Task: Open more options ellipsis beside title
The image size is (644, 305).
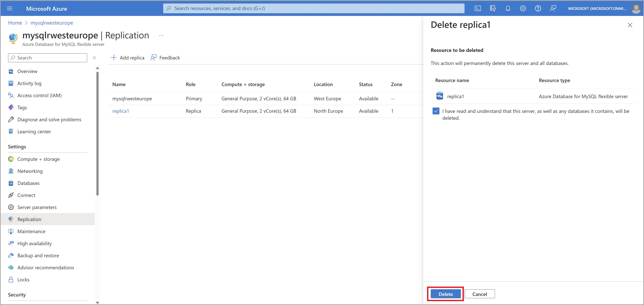Action: [x=161, y=36]
